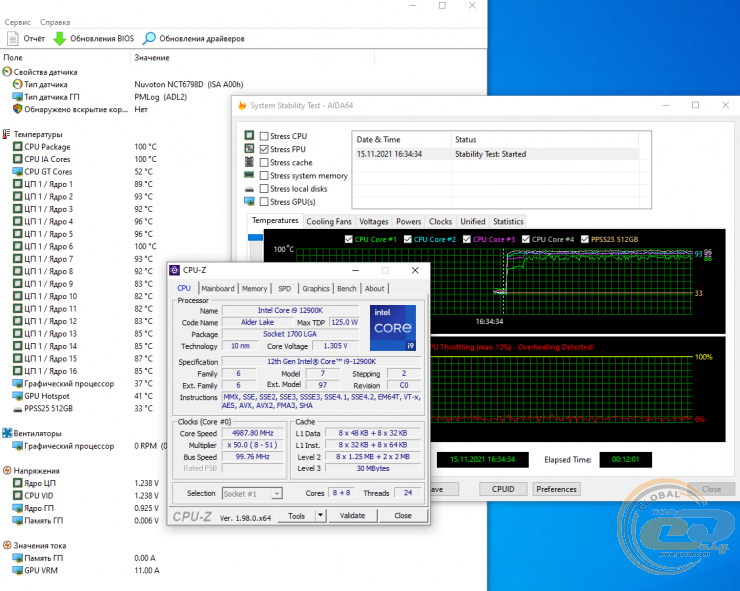This screenshot has height=591, width=740.
Task: Click the PPSS25 512GB drive icon
Action: pyautogui.click(x=17, y=409)
